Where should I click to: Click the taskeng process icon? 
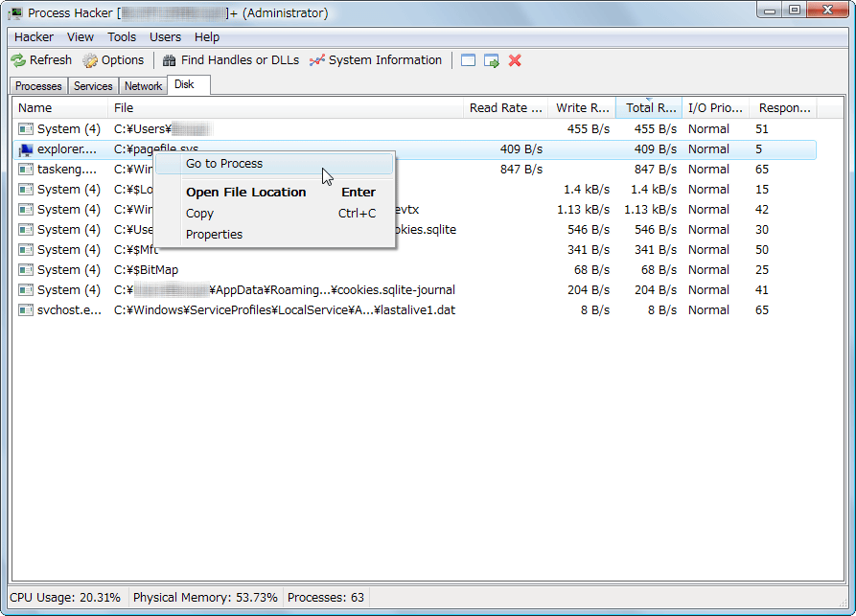[26, 170]
